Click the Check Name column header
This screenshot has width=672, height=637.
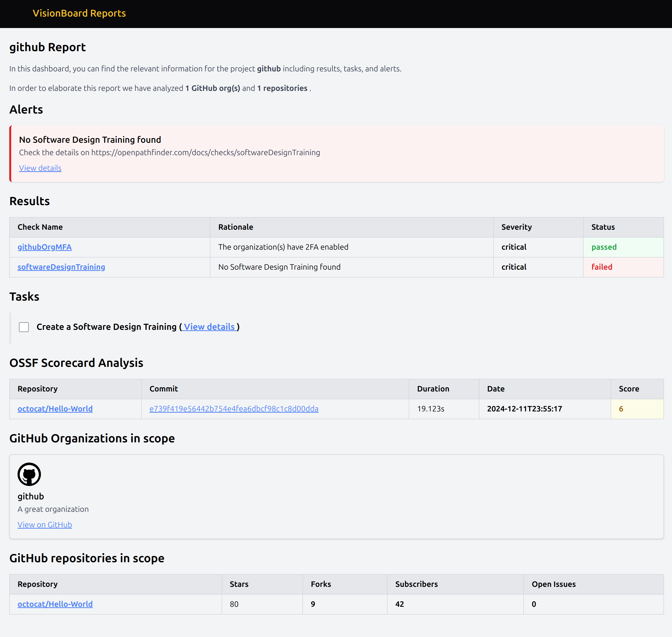click(x=110, y=227)
